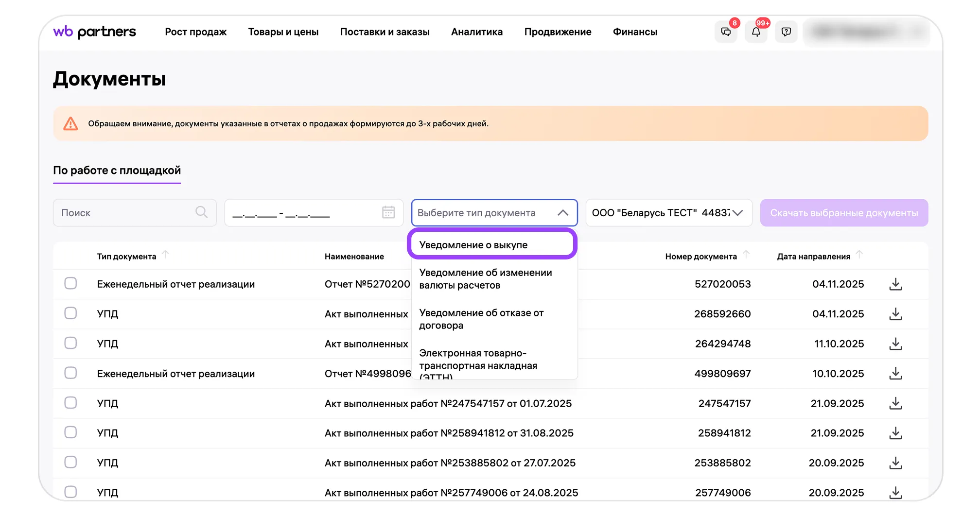
Task: Sort by Тип документа arrow
Action: (x=165, y=255)
